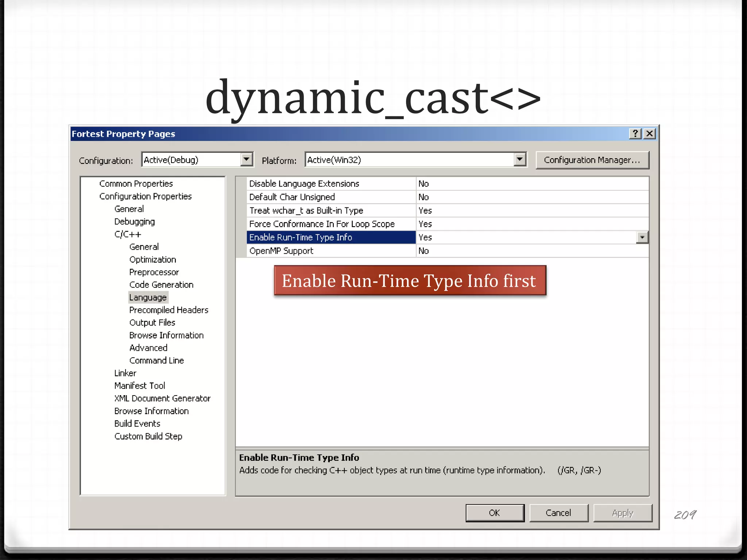Select Treat wchar_t as Built-in Type property
This screenshot has width=747, height=560.
click(331, 211)
